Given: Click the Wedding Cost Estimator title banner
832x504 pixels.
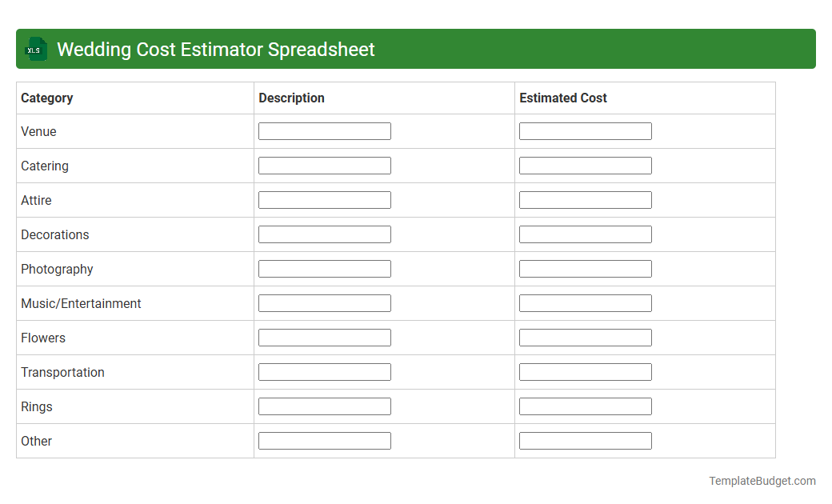Looking at the screenshot, I should pyautogui.click(x=216, y=49).
